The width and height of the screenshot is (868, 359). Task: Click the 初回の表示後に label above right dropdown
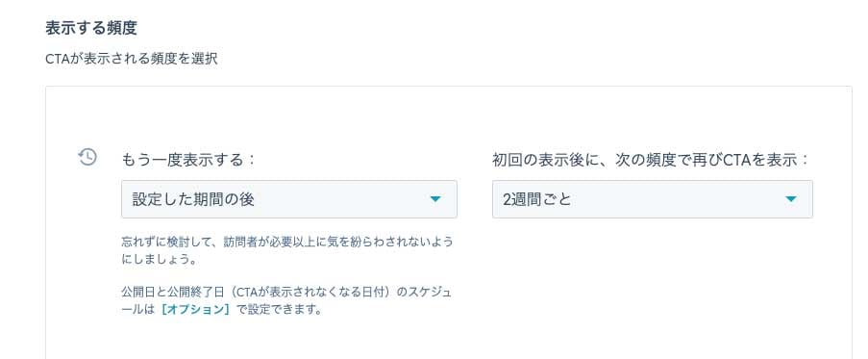click(651, 160)
